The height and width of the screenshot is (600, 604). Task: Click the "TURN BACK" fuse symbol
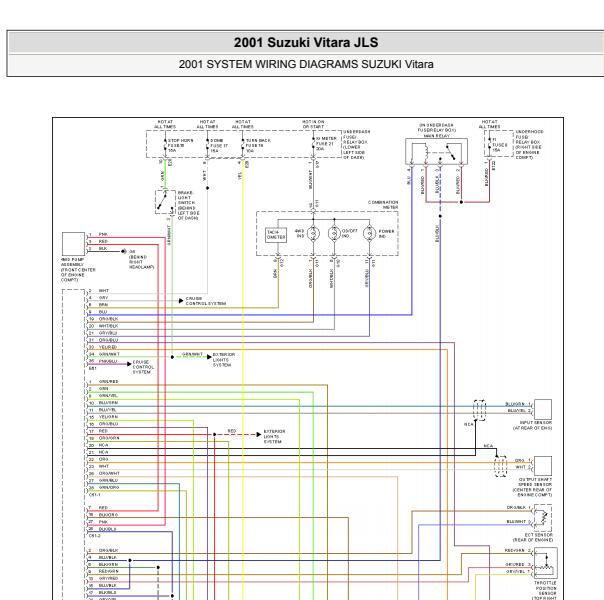point(243,145)
